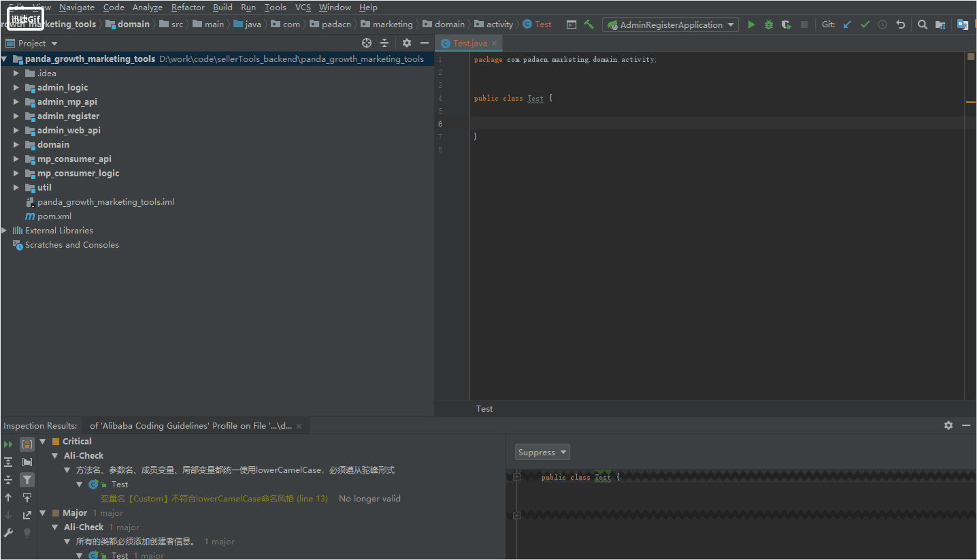The image size is (977, 560).
Task: Open Search Everywhere magnifier icon
Action: point(923,24)
